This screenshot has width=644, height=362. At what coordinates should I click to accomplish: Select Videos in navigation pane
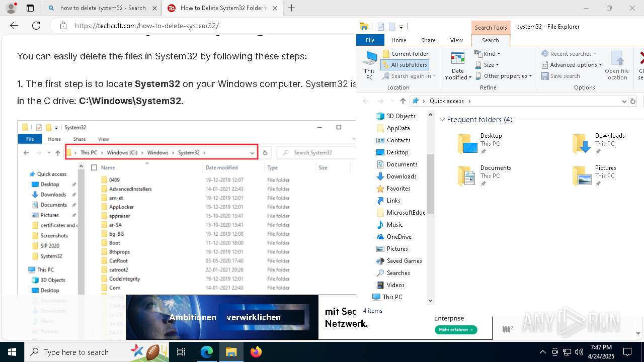(x=395, y=285)
